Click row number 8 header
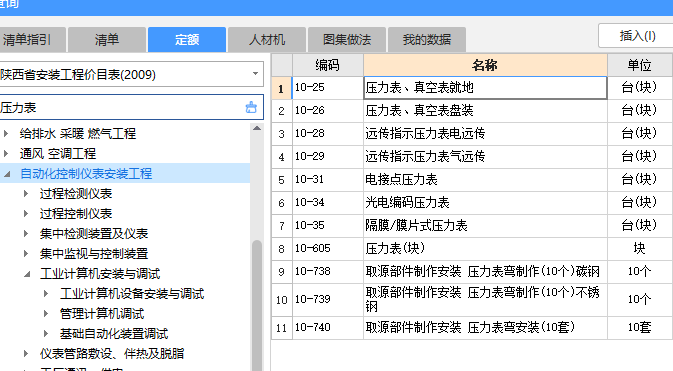The width and height of the screenshot is (673, 371). point(282,249)
